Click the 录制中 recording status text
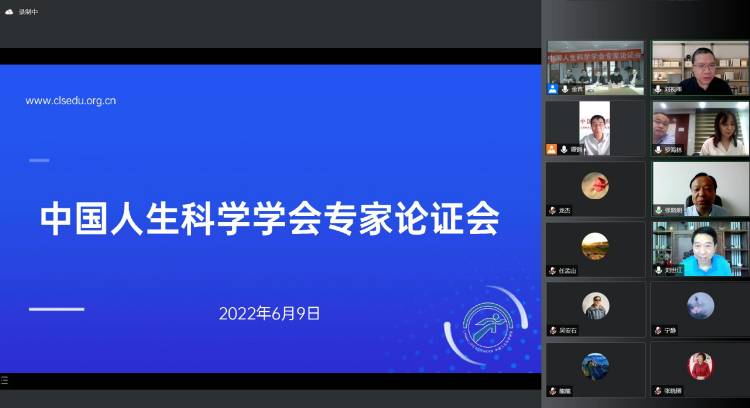750x408 pixels. (28, 11)
